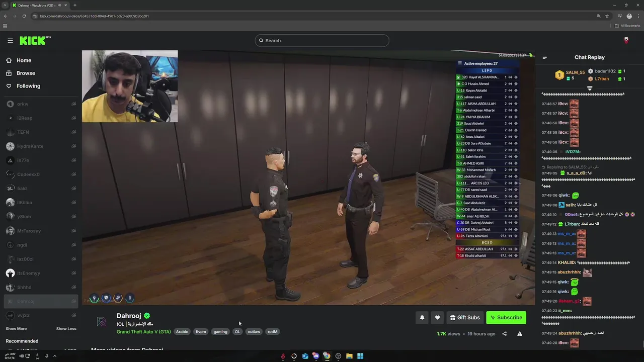644x362 pixels.
Task: Open Chrome from the taskbar
Action: click(327, 356)
